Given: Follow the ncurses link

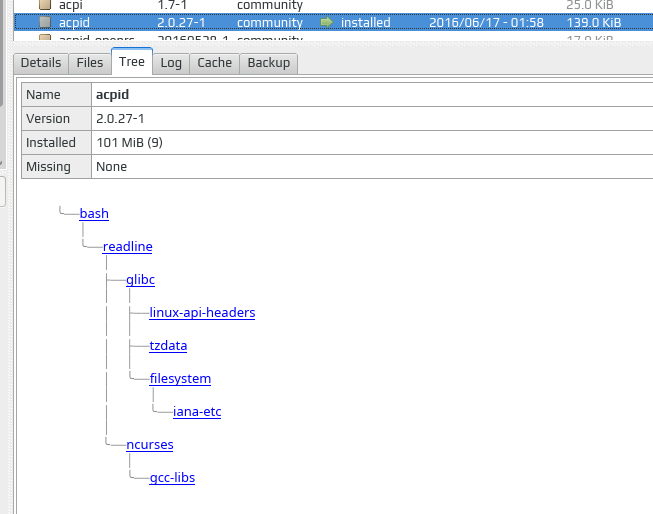Looking at the screenshot, I should click(x=150, y=444).
